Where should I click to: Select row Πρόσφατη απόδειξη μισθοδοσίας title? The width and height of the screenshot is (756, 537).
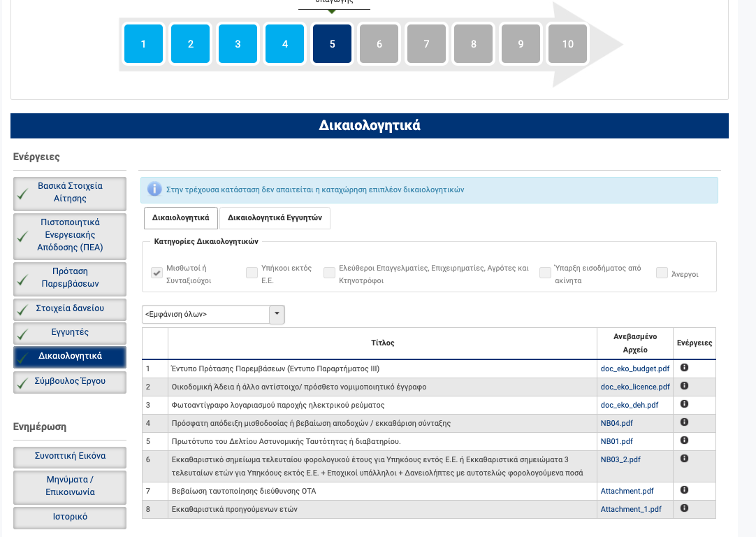pos(311,423)
